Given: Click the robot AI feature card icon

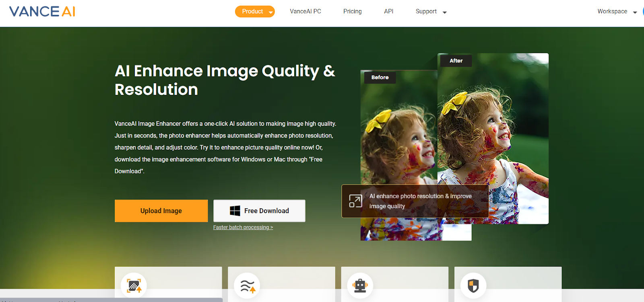Looking at the screenshot, I should pyautogui.click(x=360, y=286).
